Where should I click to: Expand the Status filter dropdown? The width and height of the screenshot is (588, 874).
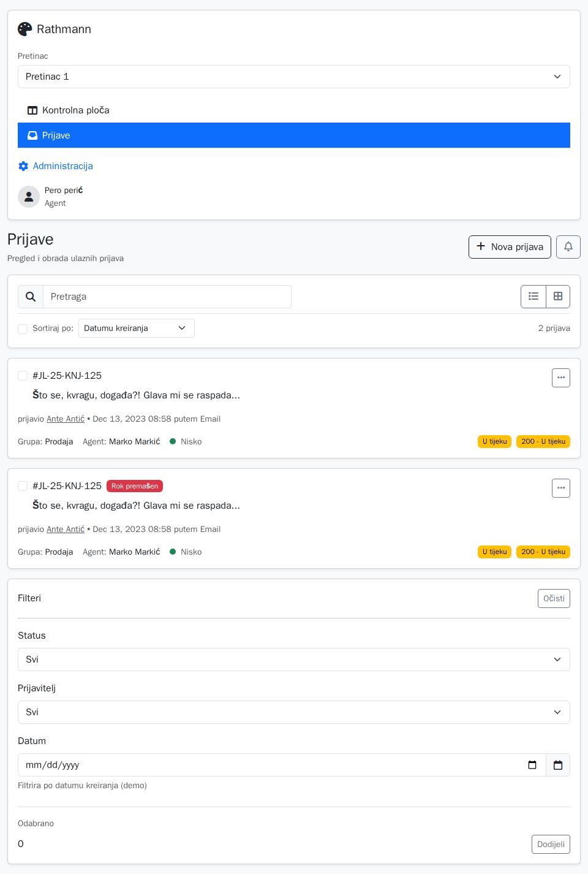(294, 659)
